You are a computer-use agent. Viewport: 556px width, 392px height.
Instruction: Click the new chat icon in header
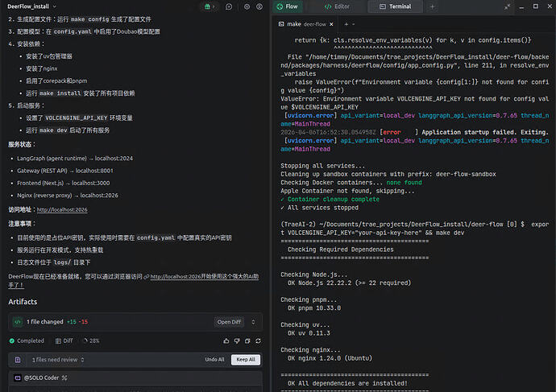tap(230, 6)
